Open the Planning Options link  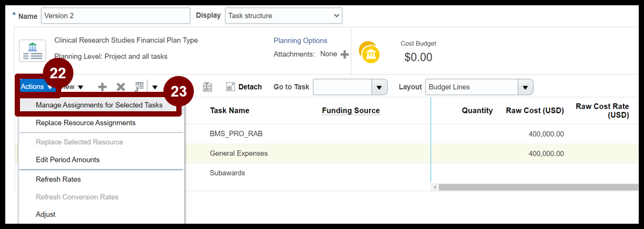point(300,41)
